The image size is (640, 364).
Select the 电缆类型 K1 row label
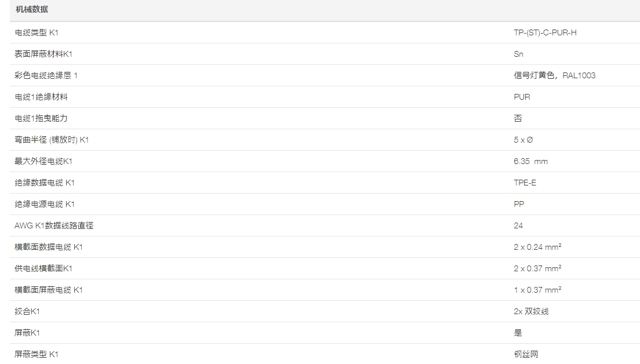point(37,32)
